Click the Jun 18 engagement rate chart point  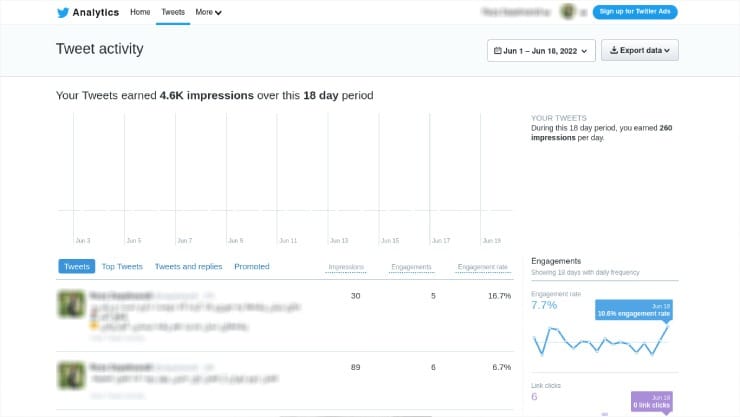click(x=667, y=325)
